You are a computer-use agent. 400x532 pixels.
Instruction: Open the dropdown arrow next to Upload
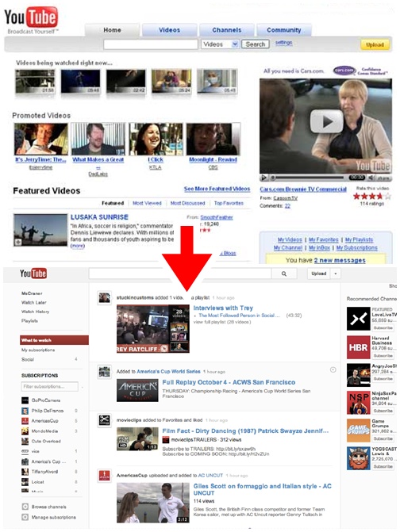pos(336,274)
